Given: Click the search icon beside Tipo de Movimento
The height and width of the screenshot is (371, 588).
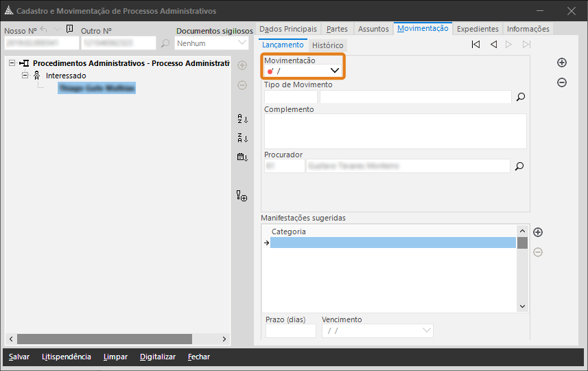Looking at the screenshot, I should (520, 97).
